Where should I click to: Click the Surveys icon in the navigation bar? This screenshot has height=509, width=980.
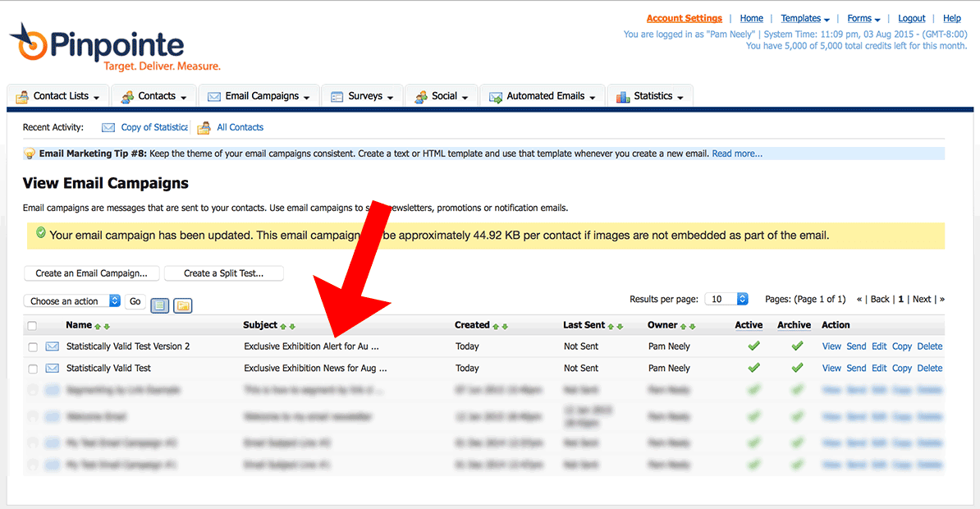[x=337, y=97]
